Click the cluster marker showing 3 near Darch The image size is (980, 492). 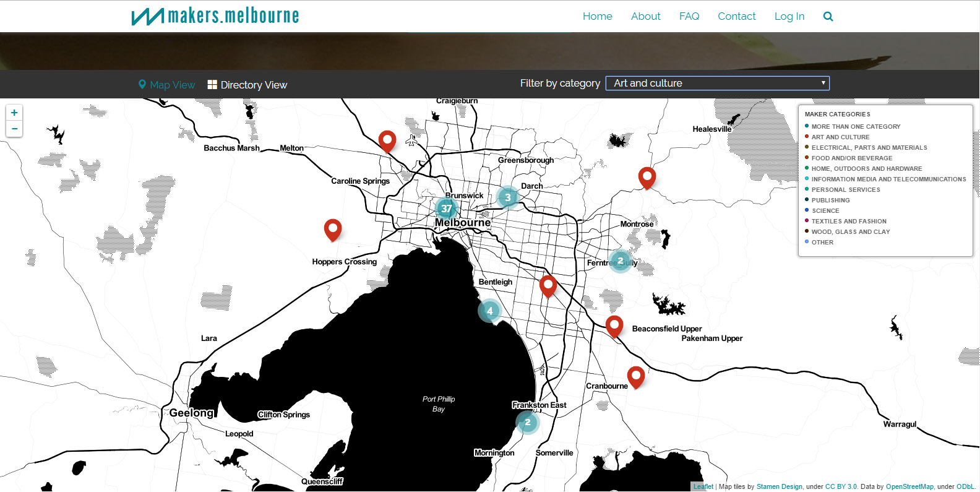point(508,197)
